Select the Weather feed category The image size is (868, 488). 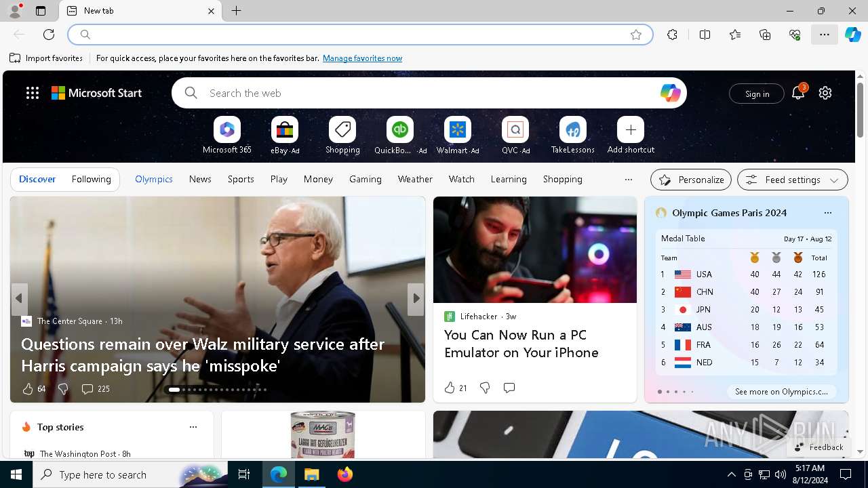(415, 179)
